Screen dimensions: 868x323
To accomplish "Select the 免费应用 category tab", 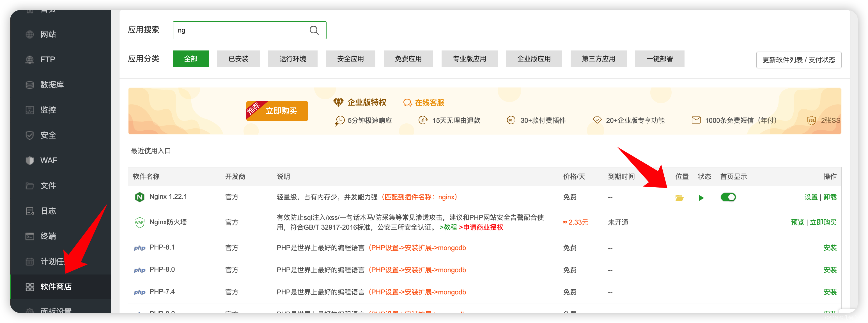I will (408, 59).
